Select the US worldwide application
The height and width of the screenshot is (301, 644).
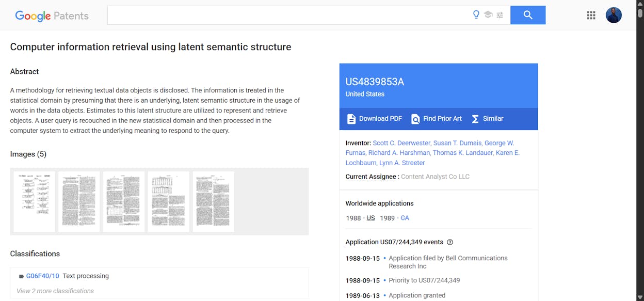[x=371, y=218]
